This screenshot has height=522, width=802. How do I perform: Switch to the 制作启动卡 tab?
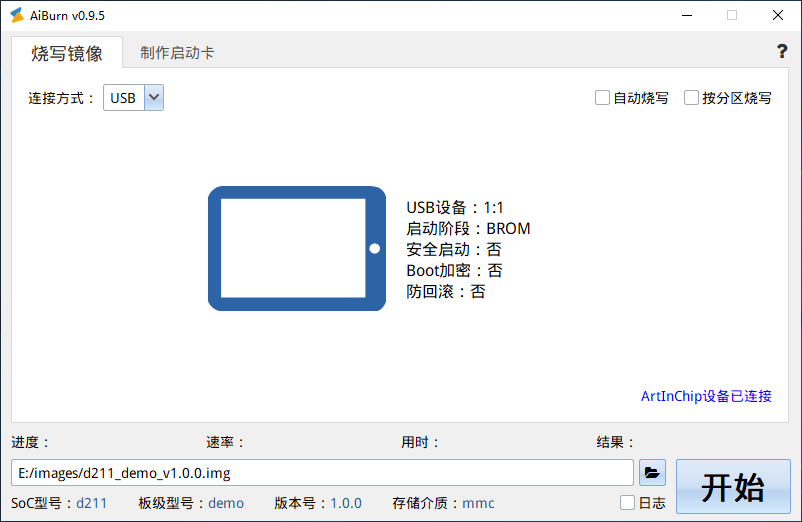[x=177, y=53]
